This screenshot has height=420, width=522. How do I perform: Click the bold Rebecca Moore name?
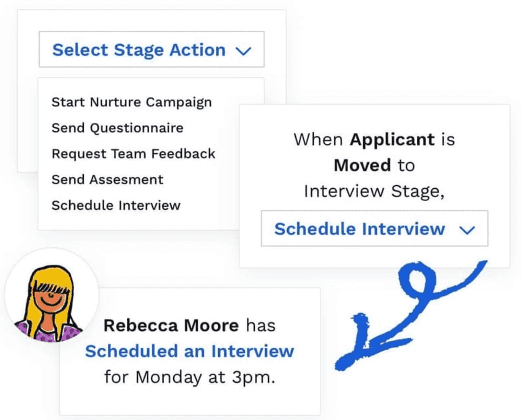(x=171, y=326)
